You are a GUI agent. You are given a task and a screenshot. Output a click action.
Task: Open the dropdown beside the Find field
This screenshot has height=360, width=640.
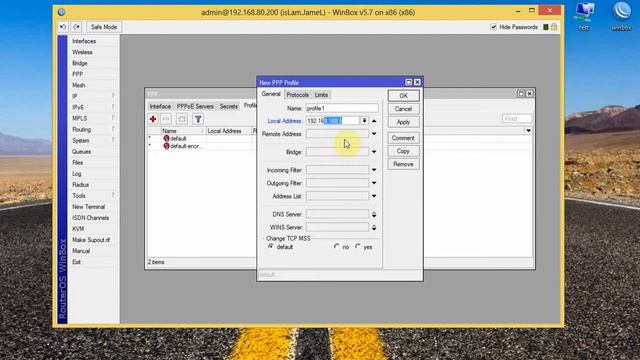click(x=528, y=131)
